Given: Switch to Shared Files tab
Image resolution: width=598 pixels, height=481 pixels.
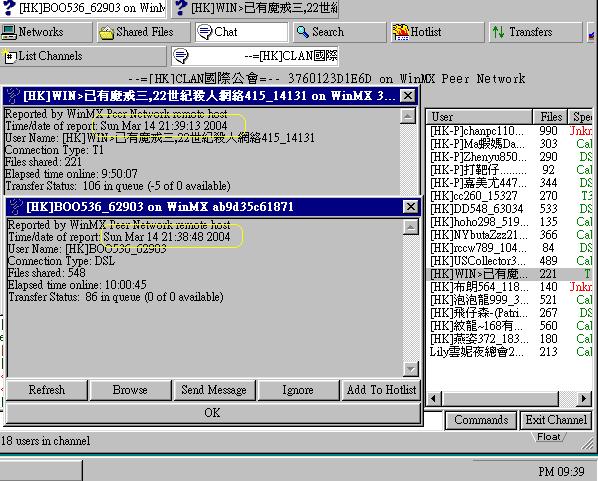Looking at the screenshot, I should pyautogui.click(x=143, y=32).
